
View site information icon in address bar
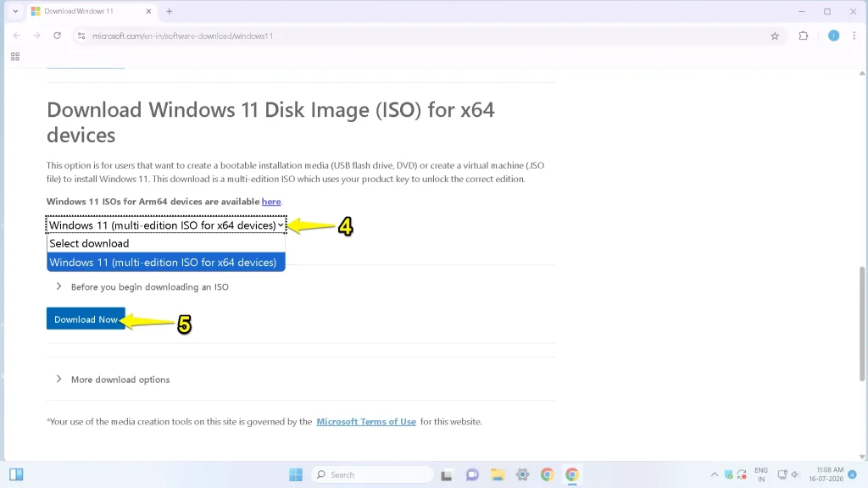(81, 36)
